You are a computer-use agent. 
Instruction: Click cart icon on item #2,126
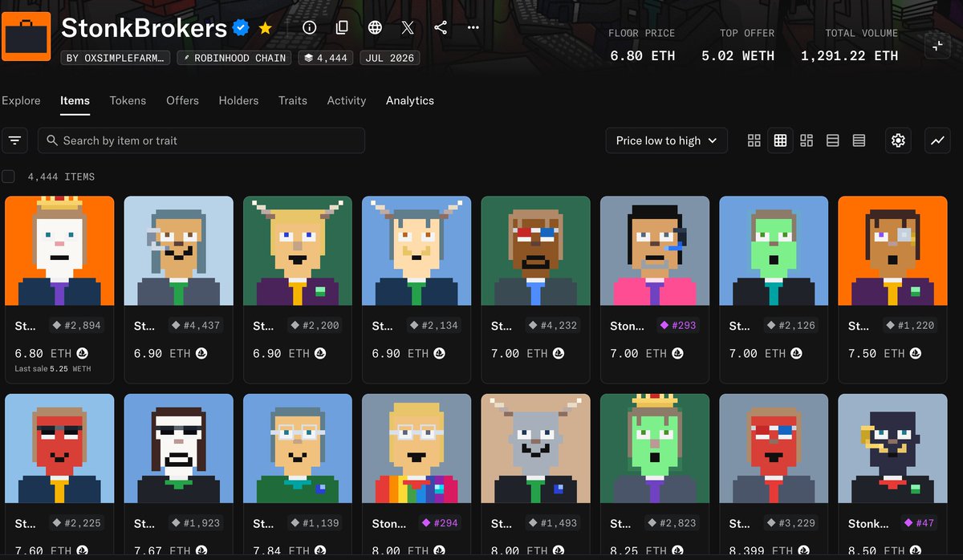click(797, 353)
